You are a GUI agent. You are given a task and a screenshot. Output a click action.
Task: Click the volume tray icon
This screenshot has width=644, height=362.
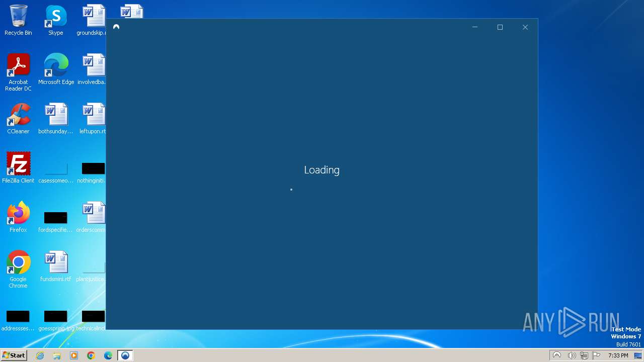572,355
